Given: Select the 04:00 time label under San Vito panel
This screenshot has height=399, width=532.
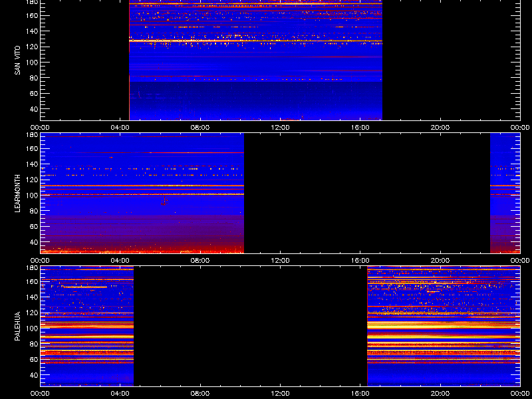Looking at the screenshot, I should pyautogui.click(x=120, y=128).
